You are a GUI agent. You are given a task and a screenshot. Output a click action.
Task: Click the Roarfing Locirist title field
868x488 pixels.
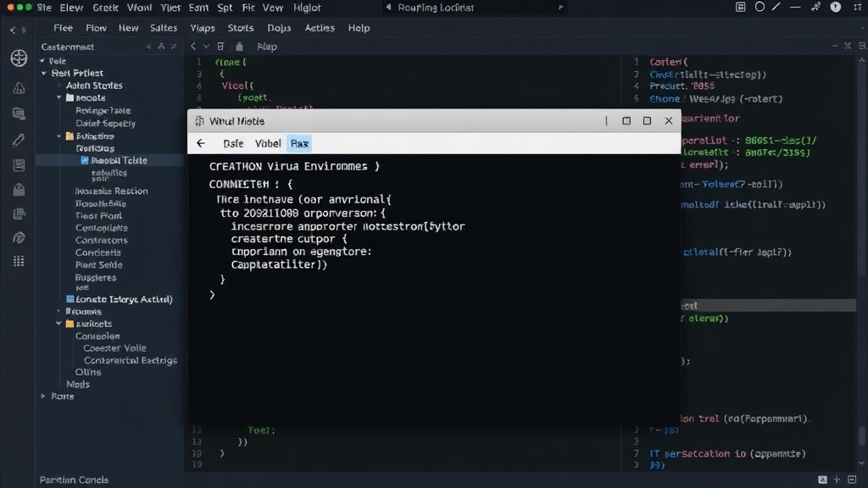coord(475,8)
